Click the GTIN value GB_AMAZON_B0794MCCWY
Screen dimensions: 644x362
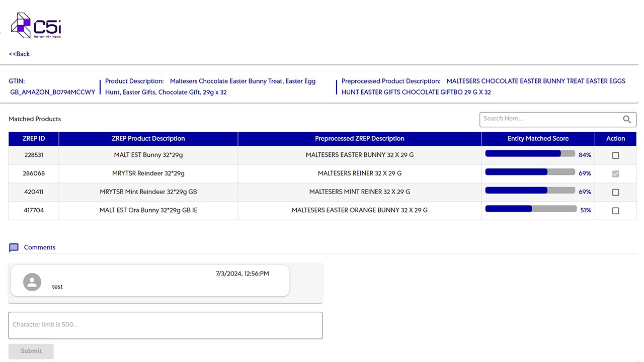click(53, 93)
